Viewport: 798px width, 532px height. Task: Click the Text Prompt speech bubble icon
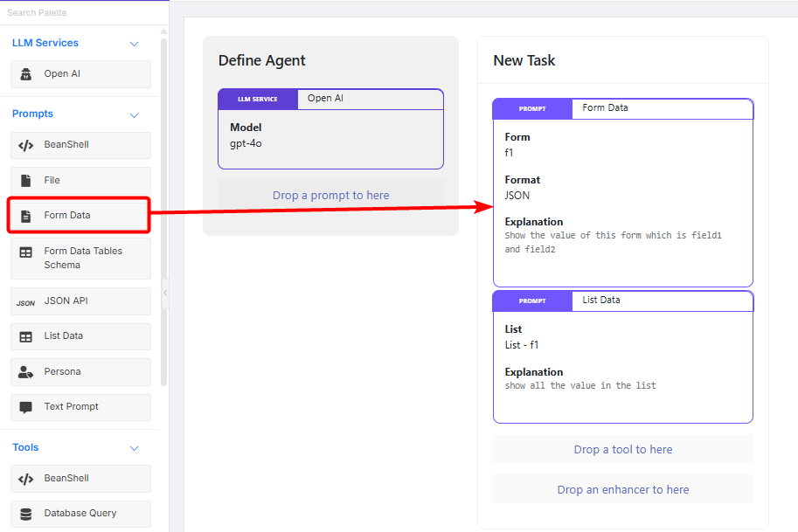[26, 407]
